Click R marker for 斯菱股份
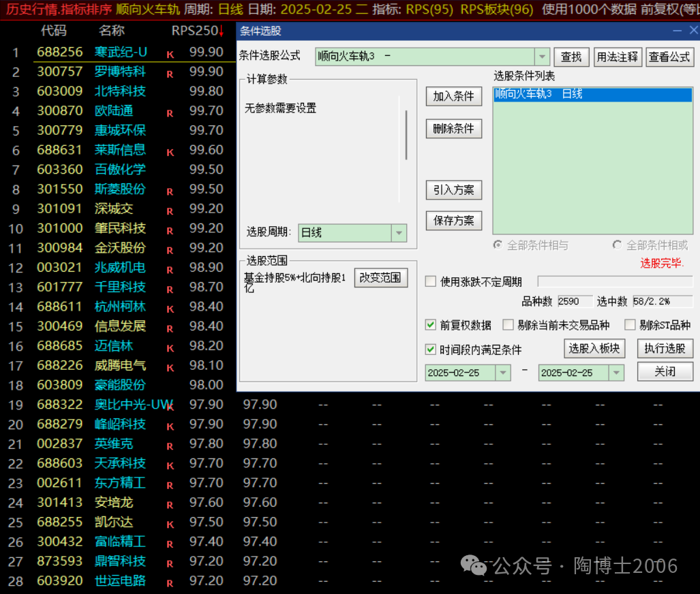The width and height of the screenshot is (700, 594). click(170, 191)
